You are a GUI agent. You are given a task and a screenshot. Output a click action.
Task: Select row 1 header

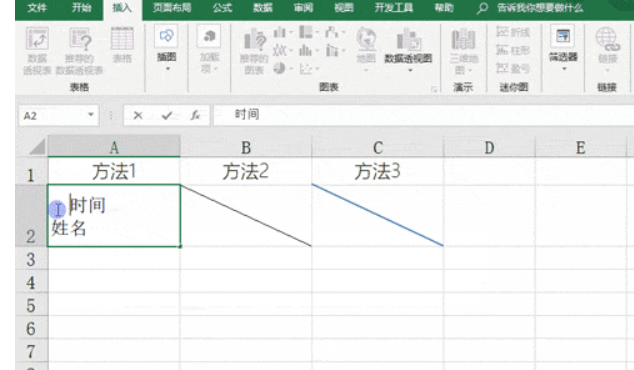pos(31,171)
